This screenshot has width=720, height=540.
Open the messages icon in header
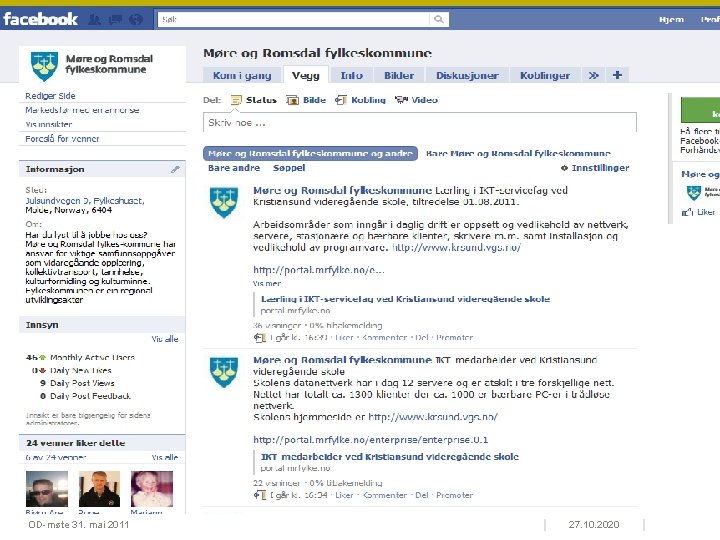coord(115,19)
